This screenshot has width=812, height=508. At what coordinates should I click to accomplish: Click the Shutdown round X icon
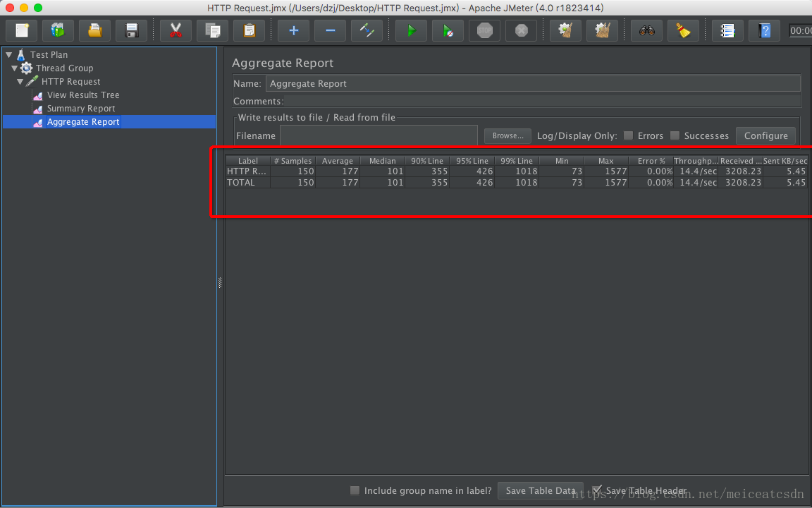(522, 30)
